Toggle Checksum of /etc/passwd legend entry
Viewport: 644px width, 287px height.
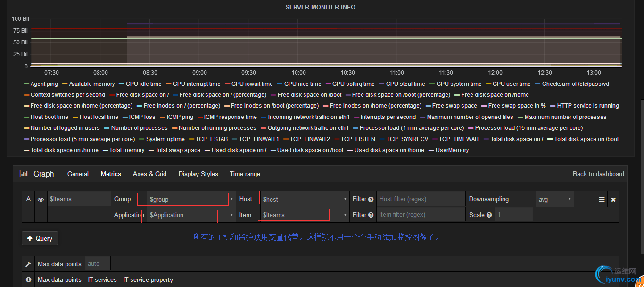click(576, 84)
